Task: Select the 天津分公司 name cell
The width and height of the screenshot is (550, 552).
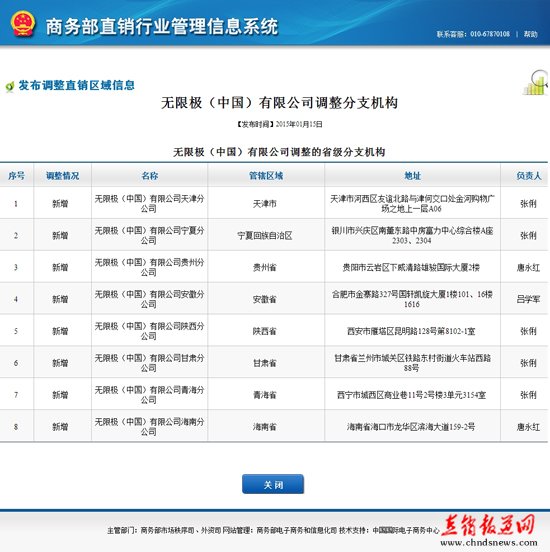Action: click(x=150, y=203)
